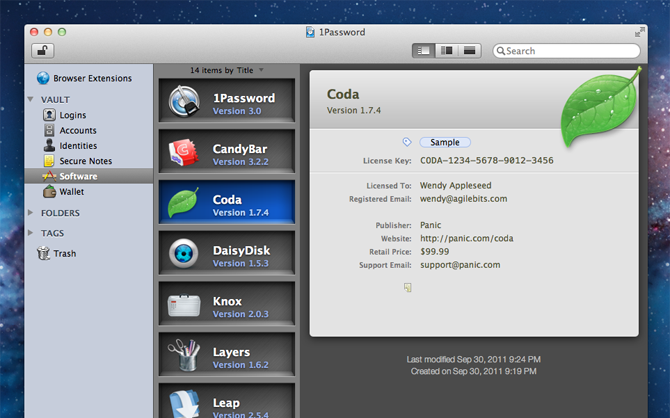Click the Accounts cabinet icon
Image resolution: width=670 pixels, height=418 pixels.
(50, 130)
